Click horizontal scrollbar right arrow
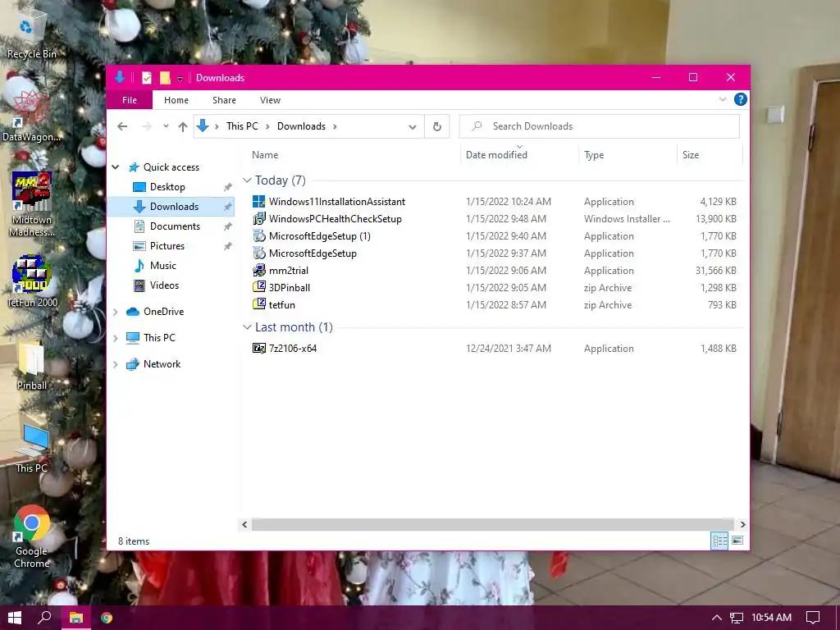Screen dimensions: 840x630 coord(742,524)
